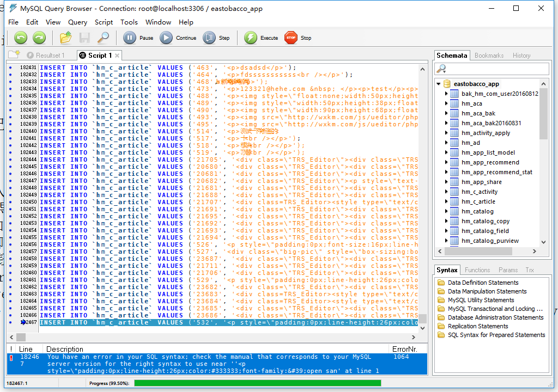The height and width of the screenshot is (392, 558).
Task: Expand the hm_c_article table node
Action: pos(446,201)
